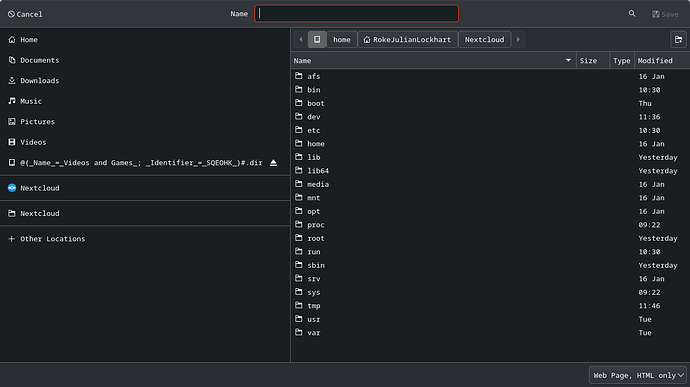Eject the Videos and Games drive
This screenshot has width=690, height=387.
[x=273, y=163]
